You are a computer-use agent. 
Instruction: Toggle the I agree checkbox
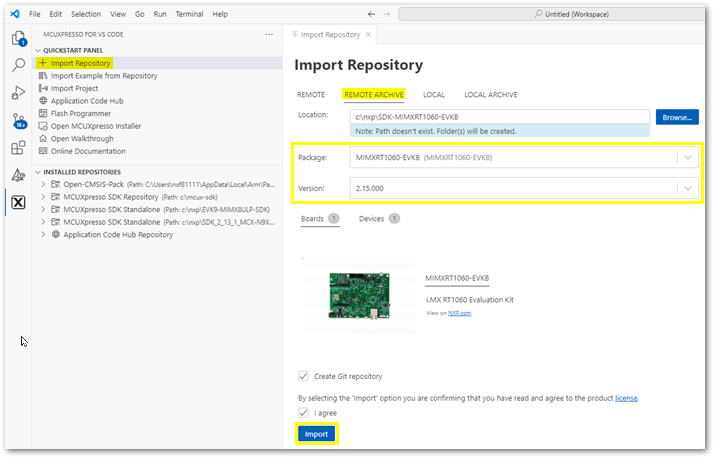click(x=303, y=412)
